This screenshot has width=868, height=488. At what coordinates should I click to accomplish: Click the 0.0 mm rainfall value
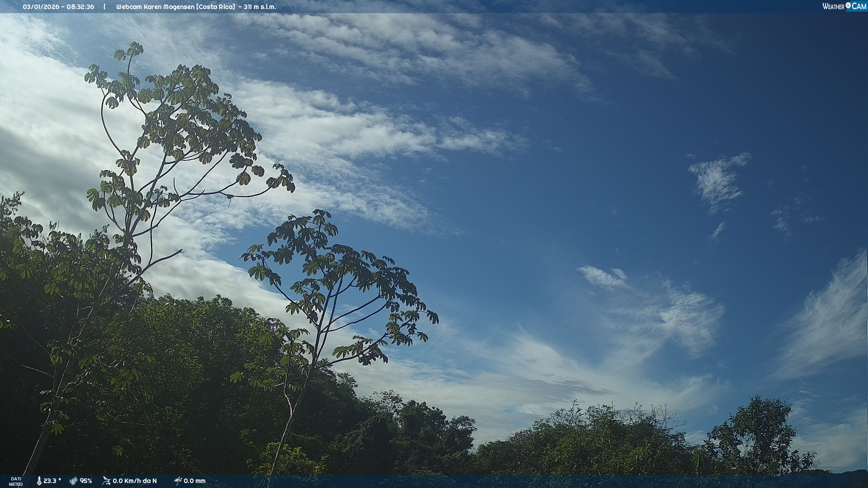pos(194,481)
